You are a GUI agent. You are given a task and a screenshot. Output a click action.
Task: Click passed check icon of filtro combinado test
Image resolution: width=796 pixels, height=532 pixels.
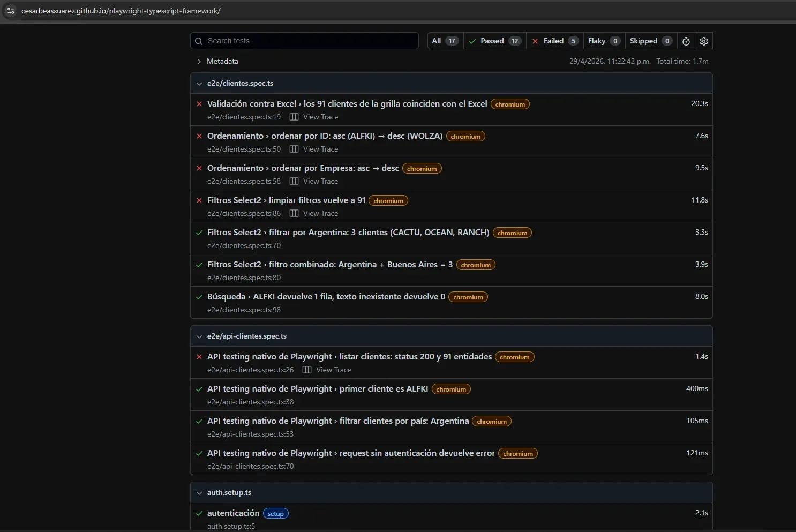click(x=199, y=265)
